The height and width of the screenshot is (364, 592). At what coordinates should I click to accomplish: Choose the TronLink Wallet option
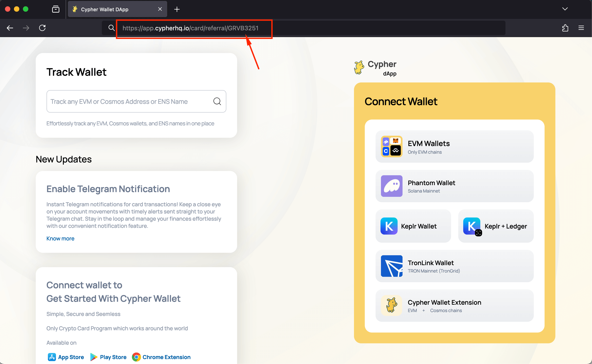(454, 266)
